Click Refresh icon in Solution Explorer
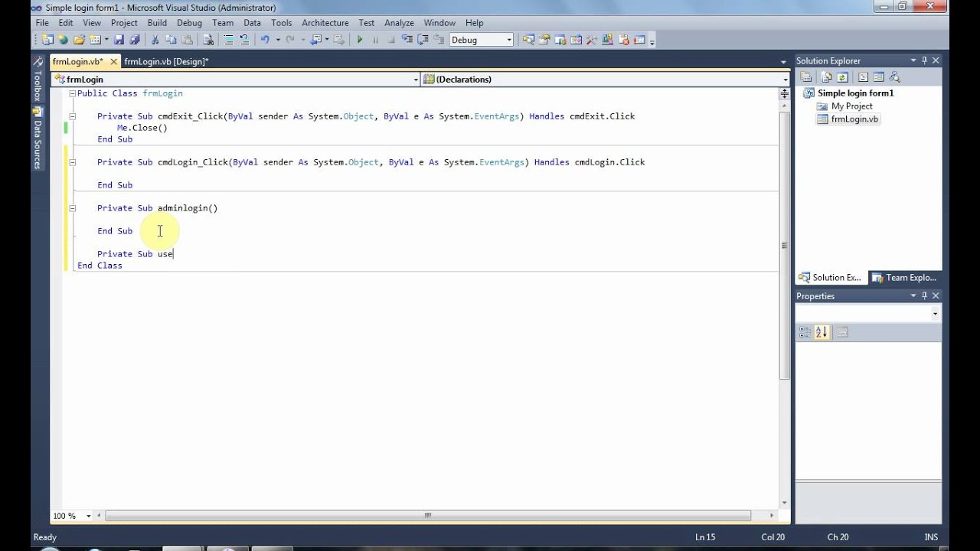 [x=842, y=77]
